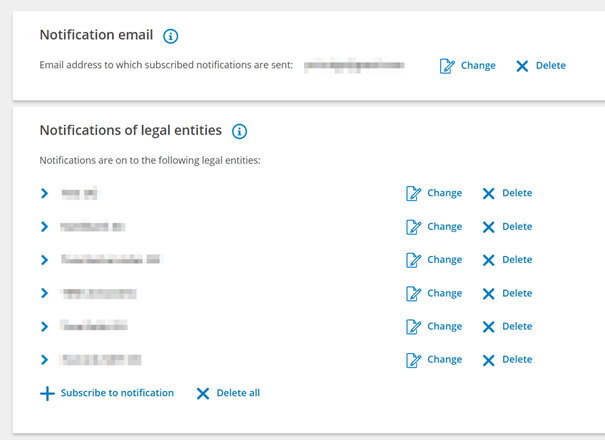The width and height of the screenshot is (605, 440).
Task: Open the Notification email info icon
Action: tap(171, 36)
